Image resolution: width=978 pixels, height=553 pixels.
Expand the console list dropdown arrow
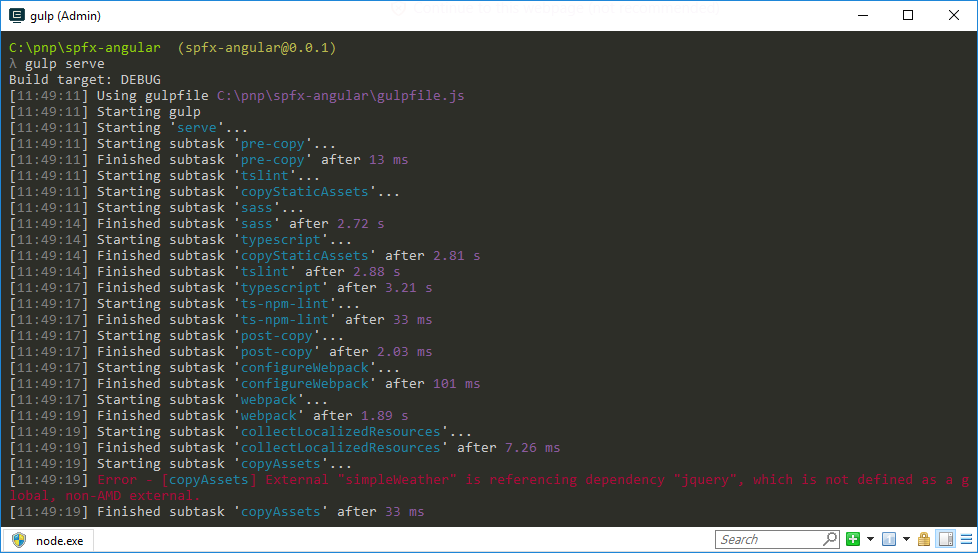(906, 539)
